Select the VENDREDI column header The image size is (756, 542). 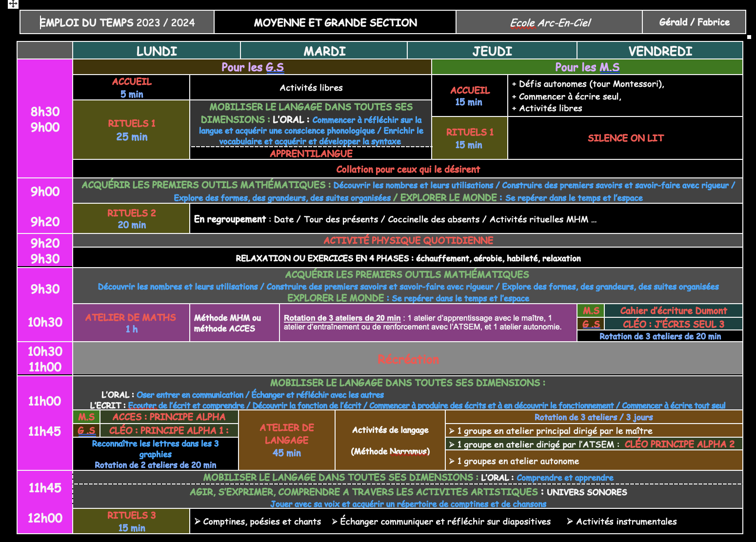pos(660,51)
